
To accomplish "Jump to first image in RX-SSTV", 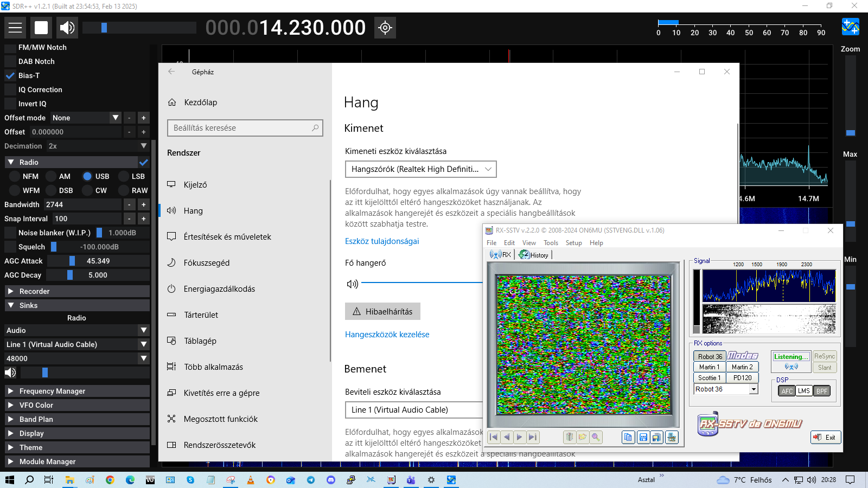I will tap(494, 437).
